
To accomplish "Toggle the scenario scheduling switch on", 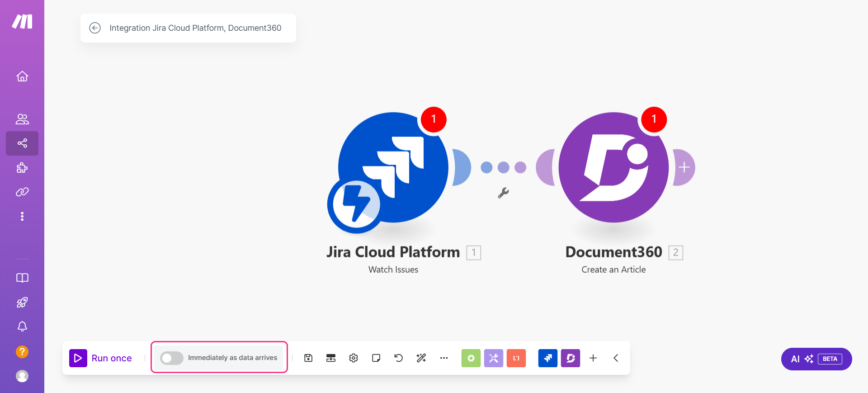I will tap(172, 358).
